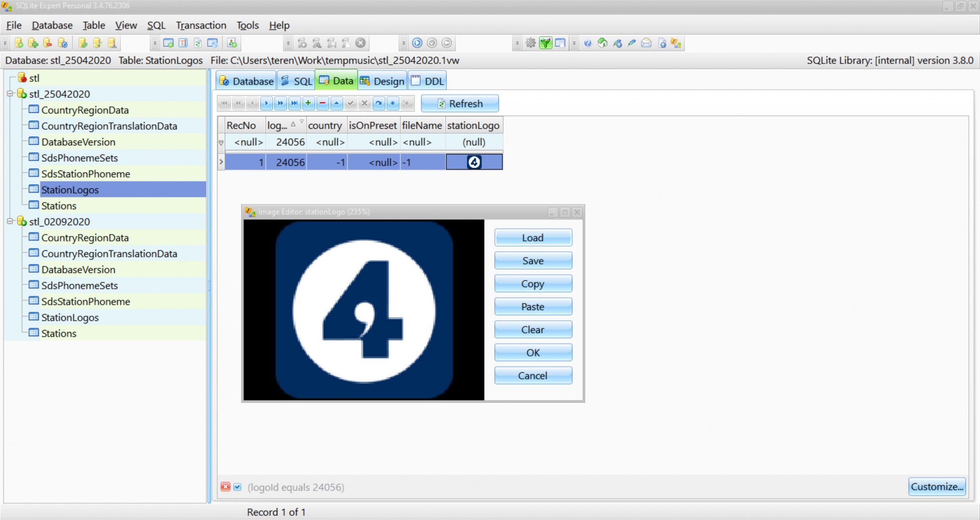Screen dimensions: 980x520
Task: Switch to the Design tab
Action: click(x=382, y=81)
